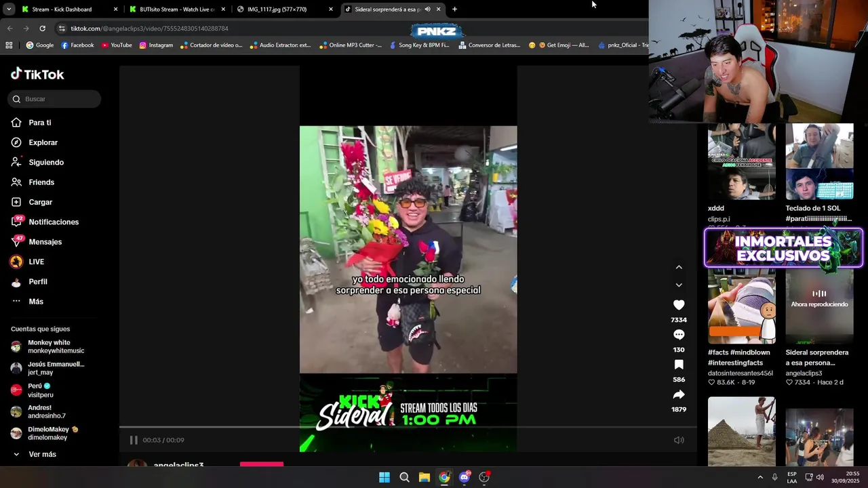This screenshot has width=868, height=488.
Task: Open Explorar compass page
Action: 35,142
